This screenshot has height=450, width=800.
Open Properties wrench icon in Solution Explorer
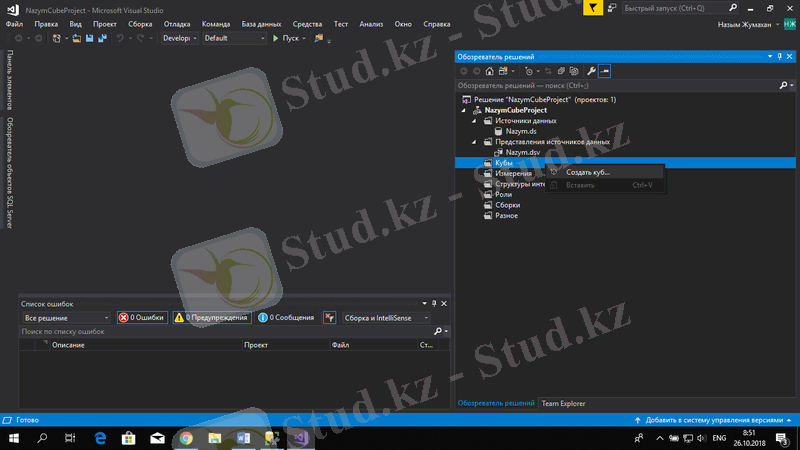point(591,71)
